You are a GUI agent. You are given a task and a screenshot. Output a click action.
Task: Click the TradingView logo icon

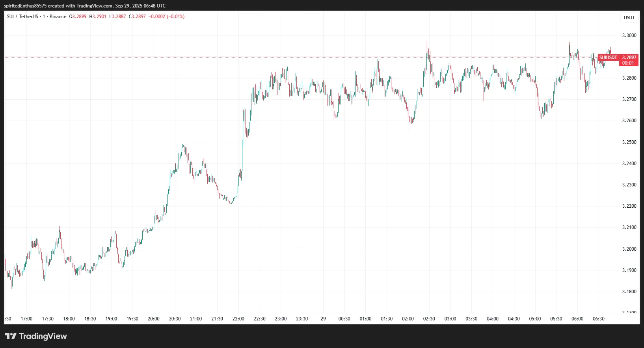click(11, 336)
